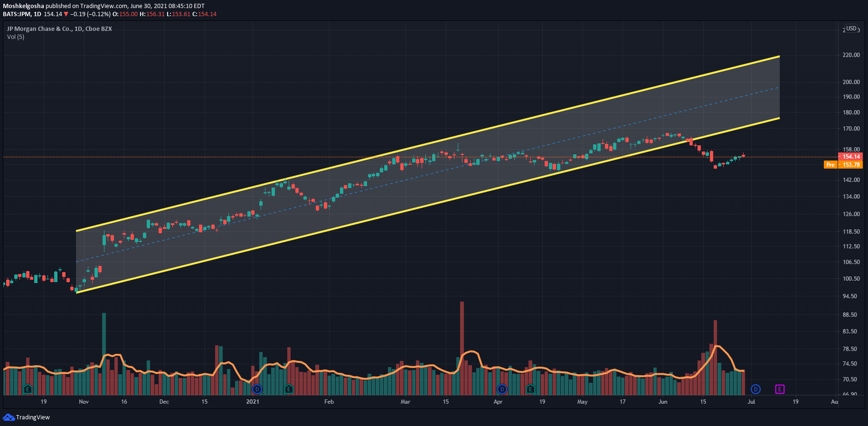Click the USD currency label on price axis
This screenshot has width=868, height=426.
click(851, 28)
